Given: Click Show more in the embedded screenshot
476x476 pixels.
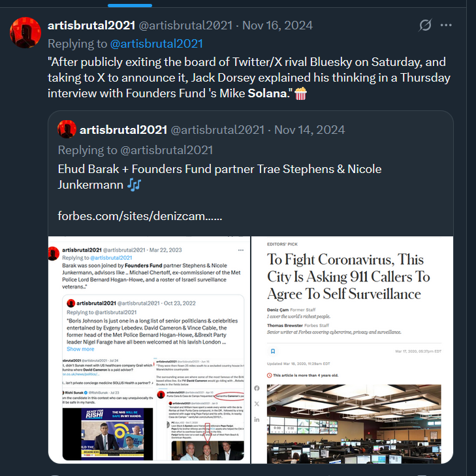Looking at the screenshot, I should (x=80, y=349).
